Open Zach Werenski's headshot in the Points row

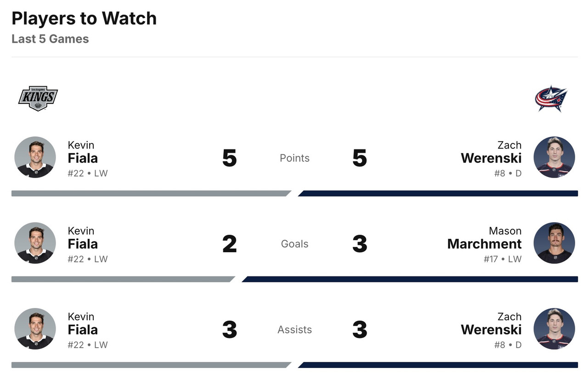pos(554,157)
